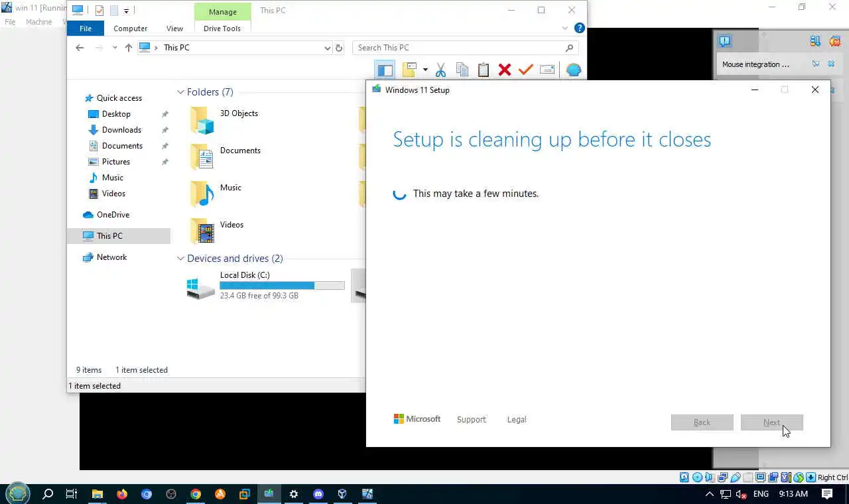Select the Music folder in Folders group
849x504 pixels.
tap(216, 195)
